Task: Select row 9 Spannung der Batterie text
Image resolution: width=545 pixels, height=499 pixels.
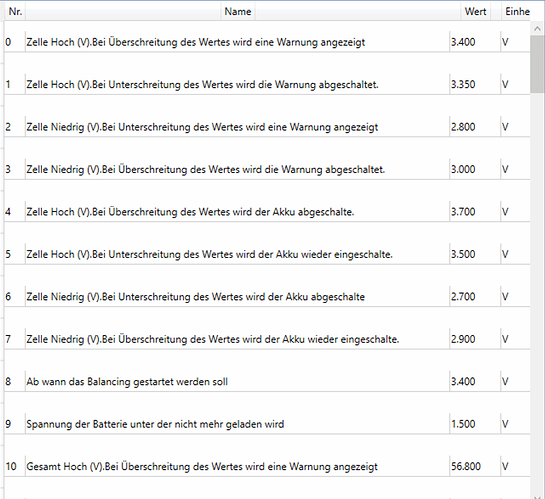Action: (x=155, y=424)
